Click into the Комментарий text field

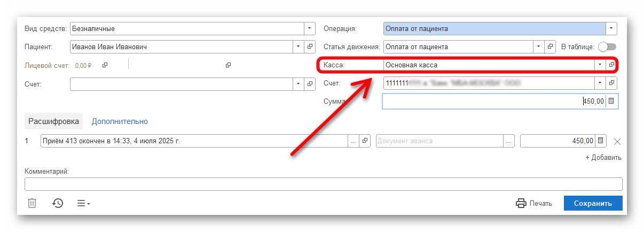pyautogui.click(x=323, y=184)
